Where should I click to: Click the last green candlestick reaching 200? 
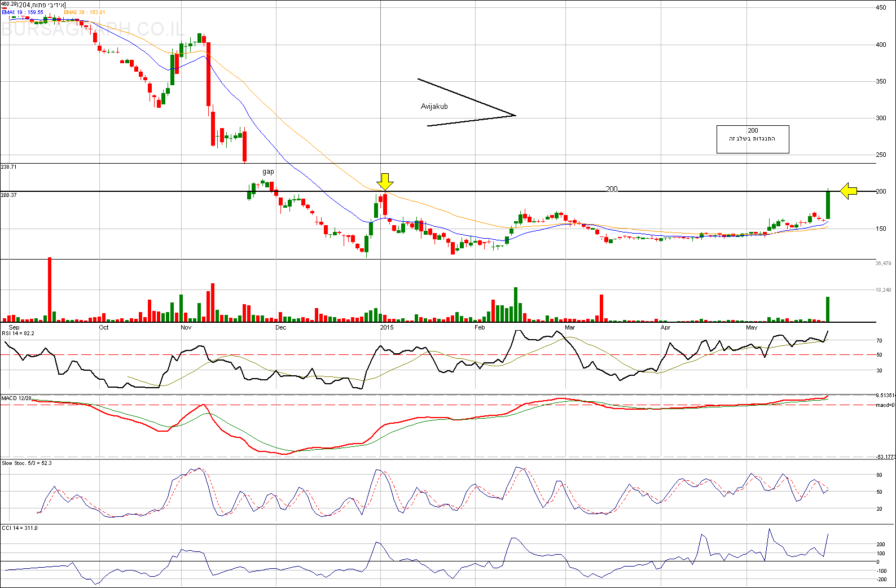(x=828, y=205)
